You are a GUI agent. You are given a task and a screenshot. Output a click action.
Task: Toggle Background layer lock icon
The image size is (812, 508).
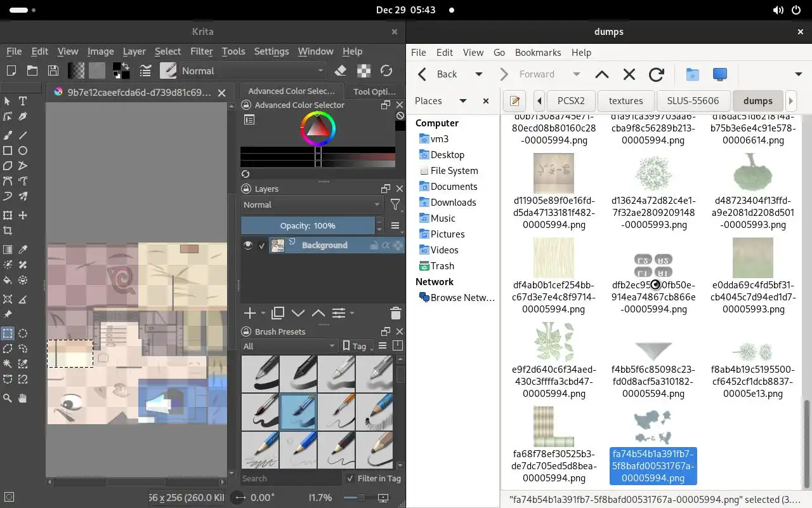[x=374, y=245]
